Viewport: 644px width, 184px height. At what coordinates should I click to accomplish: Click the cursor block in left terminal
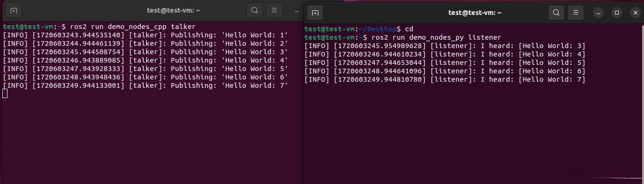(x=5, y=94)
